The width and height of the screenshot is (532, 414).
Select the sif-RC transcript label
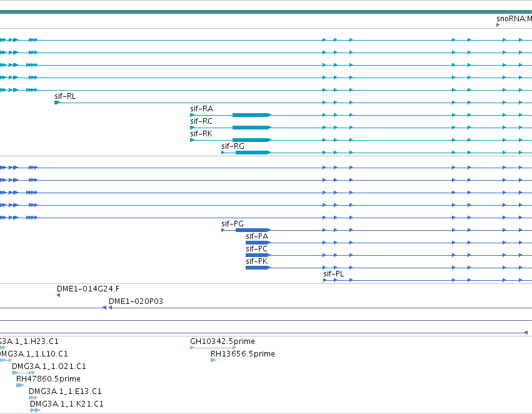click(x=201, y=121)
